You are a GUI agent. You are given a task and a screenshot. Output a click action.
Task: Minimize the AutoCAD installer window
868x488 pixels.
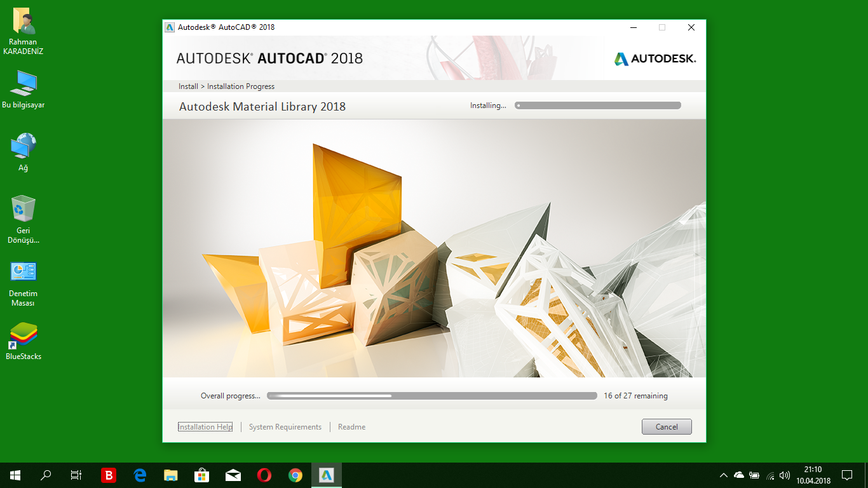634,27
